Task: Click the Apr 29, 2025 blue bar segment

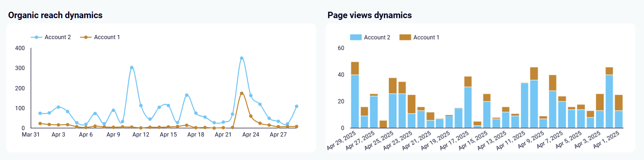Action: [355, 101]
